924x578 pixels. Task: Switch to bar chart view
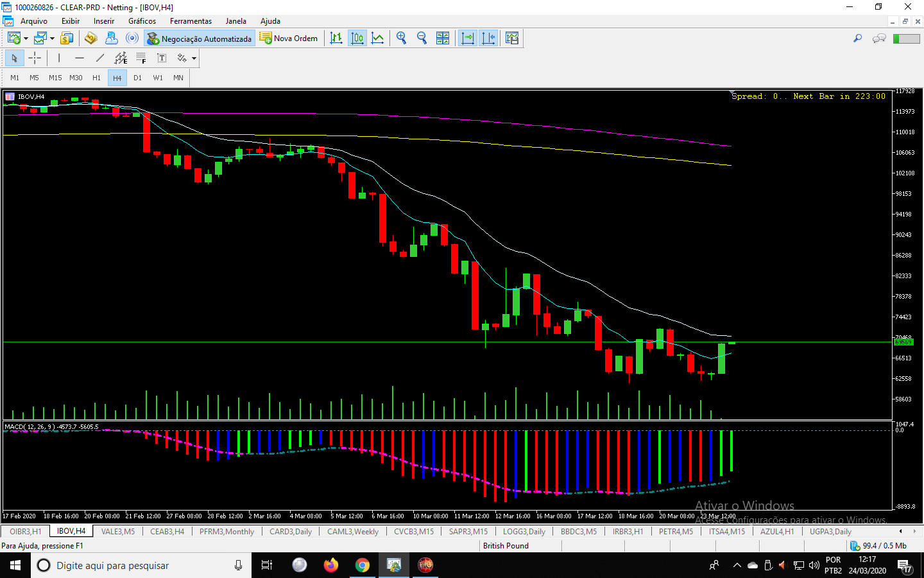[336, 39]
